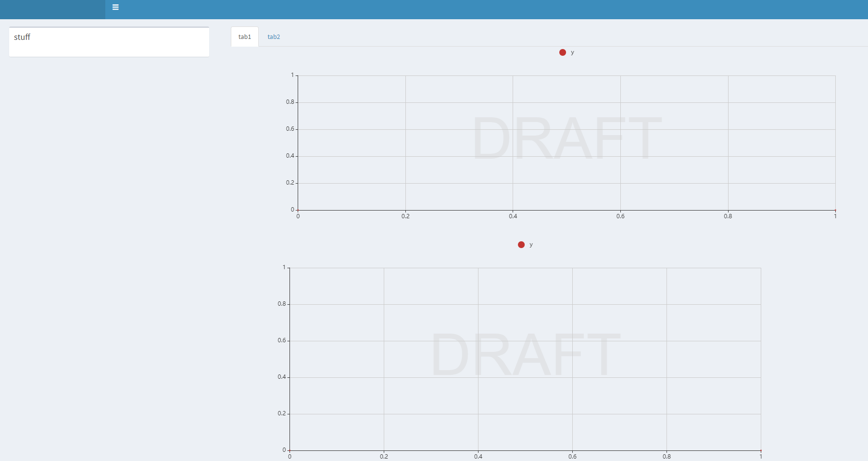Click the 0.4 x-axis label on the top chart
Viewport: 868px width, 461px height.
click(513, 216)
